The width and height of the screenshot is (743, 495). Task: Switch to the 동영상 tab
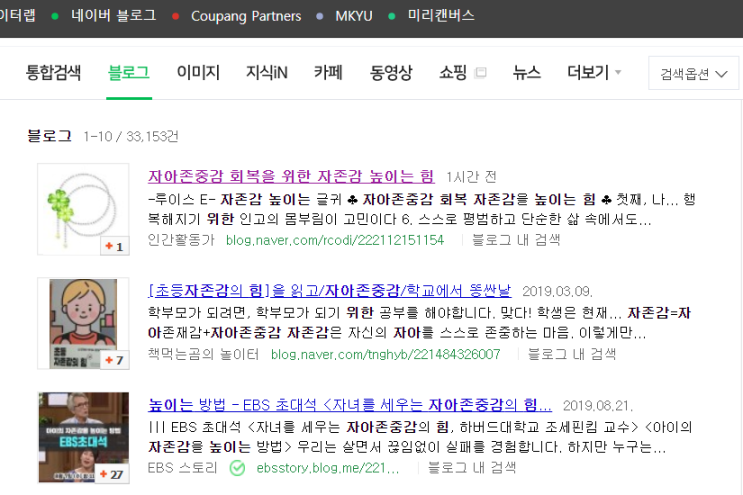click(391, 72)
